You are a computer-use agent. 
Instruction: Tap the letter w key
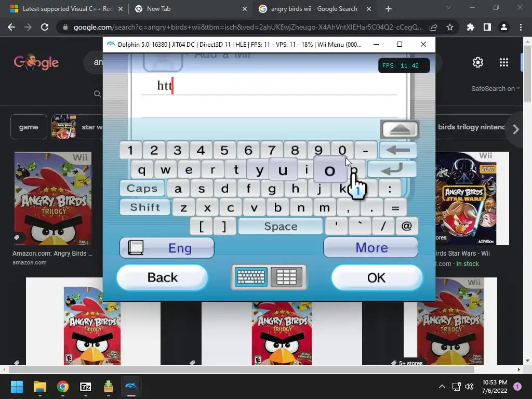coord(165,169)
